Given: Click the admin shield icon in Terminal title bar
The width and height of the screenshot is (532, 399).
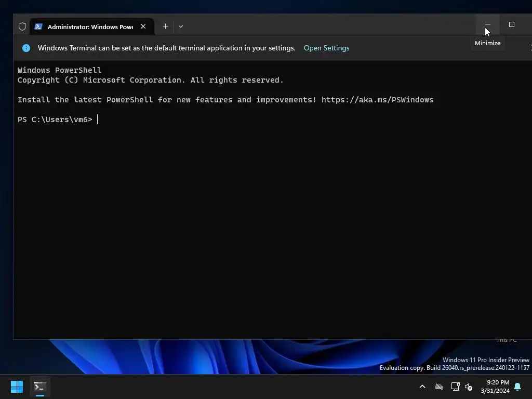Looking at the screenshot, I should point(22,26).
